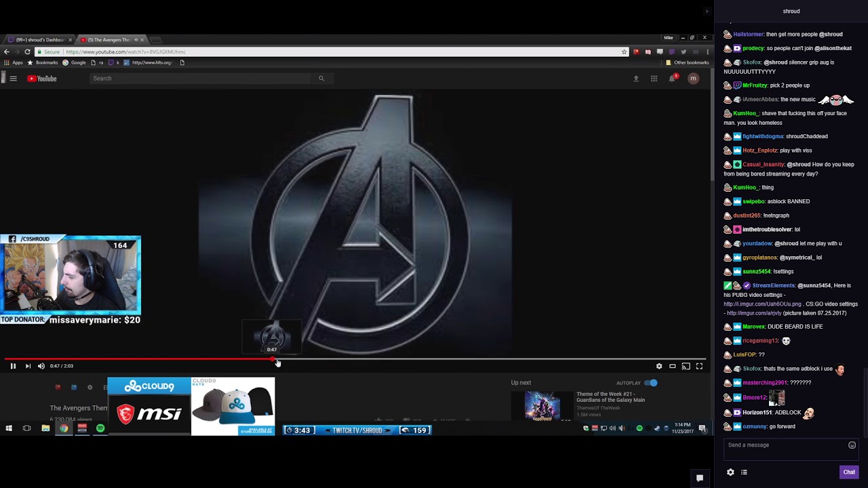868x488 pixels.
Task: Click 'Up next' heading
Action: [521, 383]
